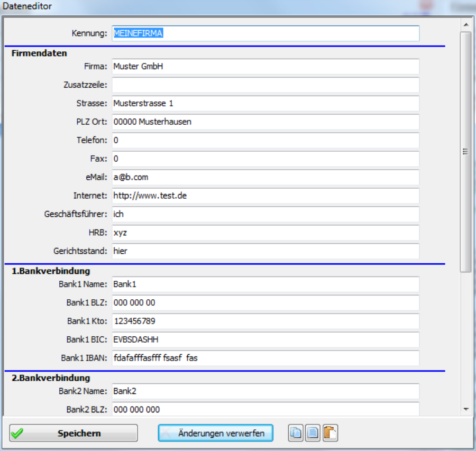
Task: Click Speichern button with green checkmark
Action: pos(74,433)
